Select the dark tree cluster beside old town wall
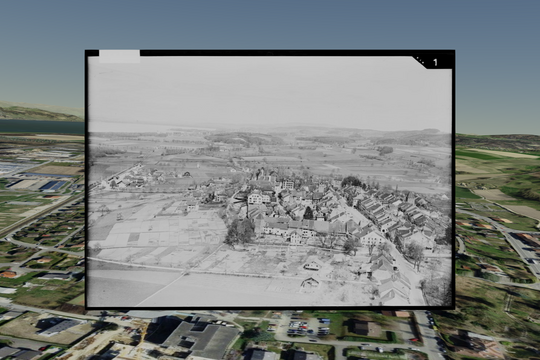 (240, 231)
